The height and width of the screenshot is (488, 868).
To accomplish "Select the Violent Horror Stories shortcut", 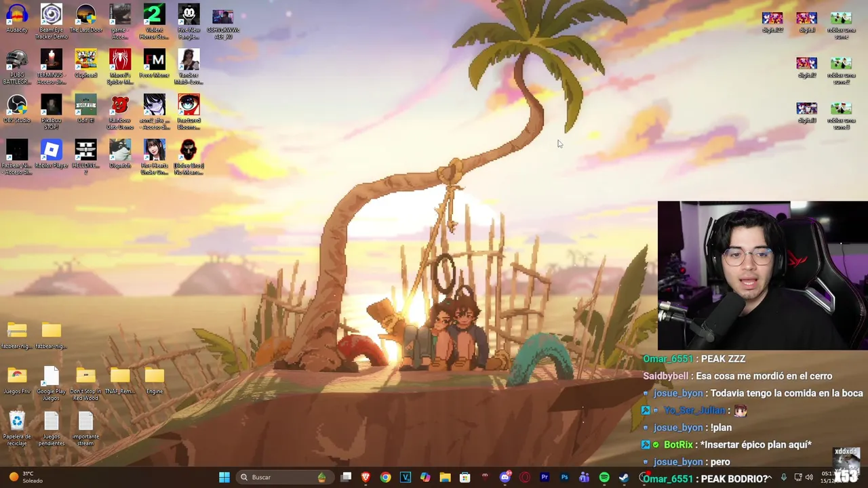I will pyautogui.click(x=154, y=22).
